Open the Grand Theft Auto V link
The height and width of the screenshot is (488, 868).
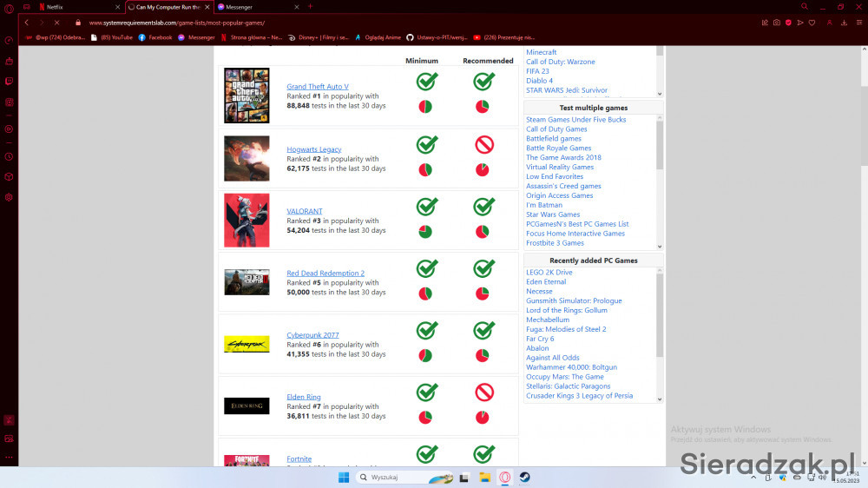point(318,87)
